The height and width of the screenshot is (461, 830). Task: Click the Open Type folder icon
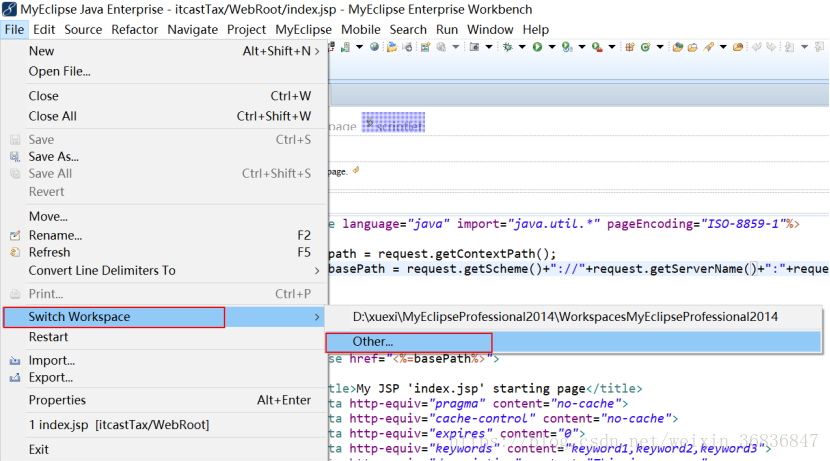678,47
